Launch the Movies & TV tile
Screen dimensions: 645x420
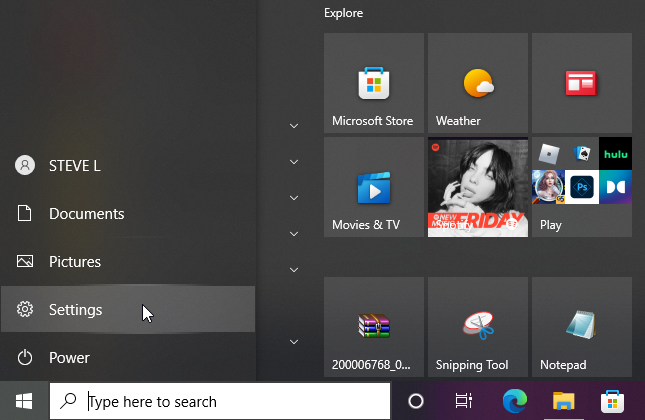(374, 187)
